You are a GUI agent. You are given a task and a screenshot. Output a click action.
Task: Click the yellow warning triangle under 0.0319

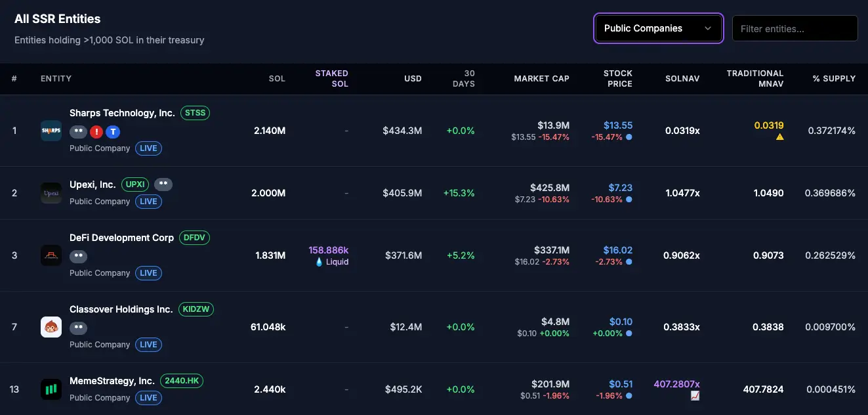[x=780, y=137]
